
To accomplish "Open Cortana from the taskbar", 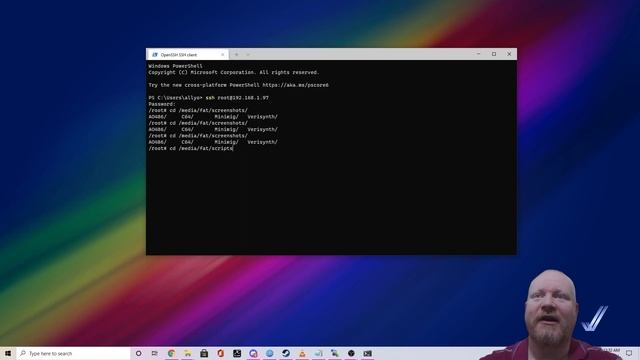I will [x=139, y=353].
